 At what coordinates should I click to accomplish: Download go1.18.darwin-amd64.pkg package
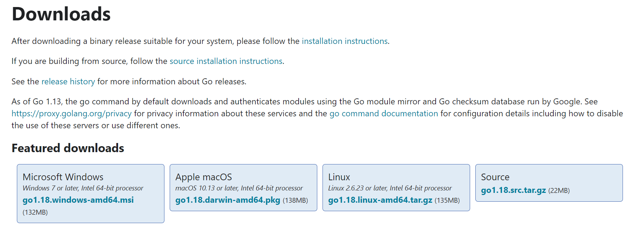(x=228, y=200)
